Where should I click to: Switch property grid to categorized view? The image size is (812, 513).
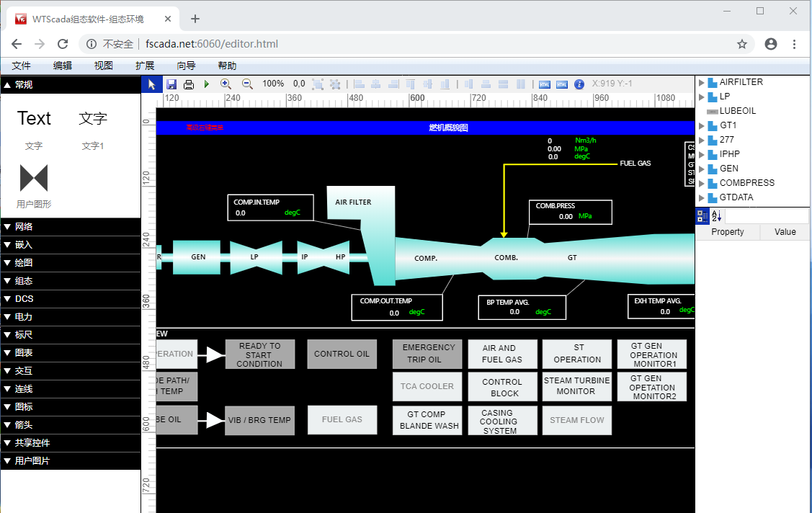pyautogui.click(x=702, y=216)
